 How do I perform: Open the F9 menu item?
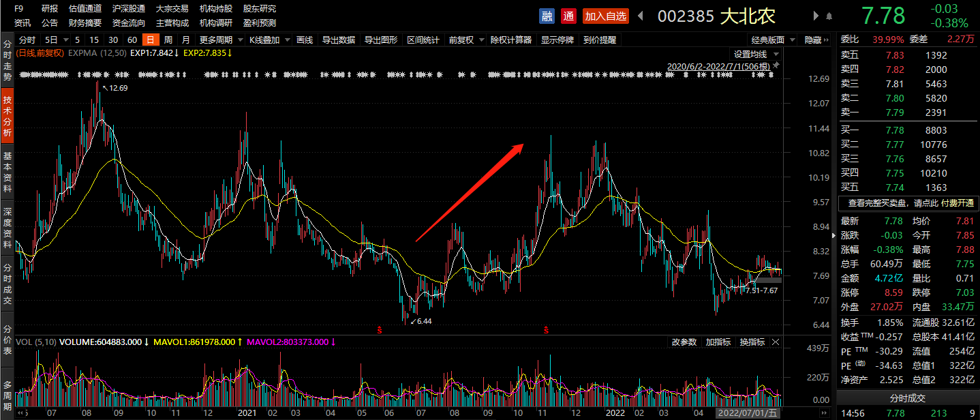coord(19,9)
